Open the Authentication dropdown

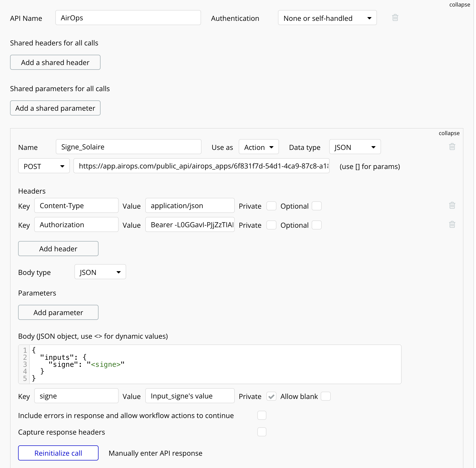(x=327, y=18)
